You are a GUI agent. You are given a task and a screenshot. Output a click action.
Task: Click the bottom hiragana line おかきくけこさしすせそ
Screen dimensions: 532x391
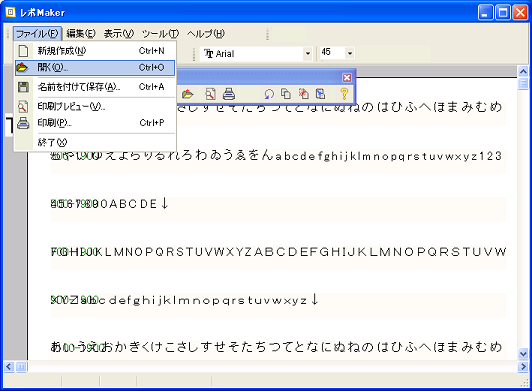pos(276,347)
